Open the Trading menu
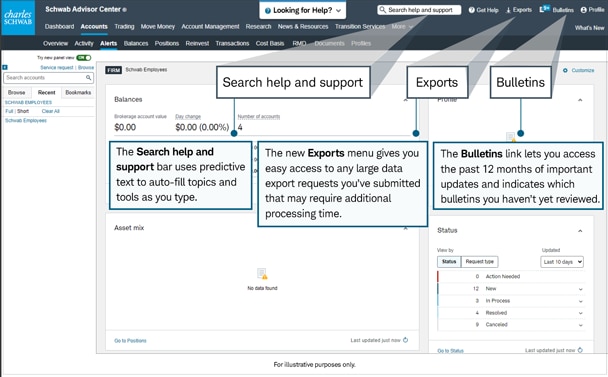Image resolution: width=608 pixels, height=377 pixels. [124, 26]
